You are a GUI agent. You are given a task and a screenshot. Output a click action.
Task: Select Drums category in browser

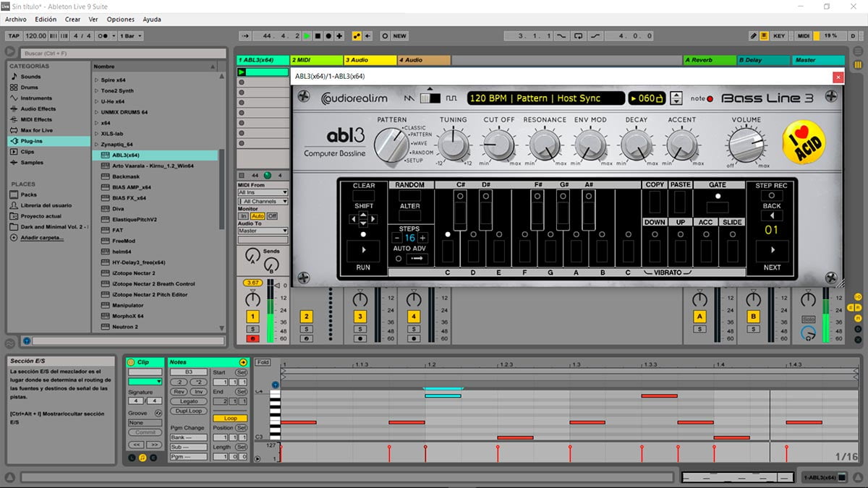pos(30,87)
